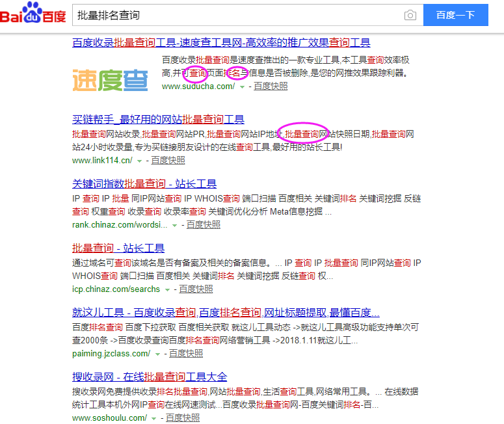This screenshot has height=424, width=504.
Task: Expand dropdown arrow next to rank.chinaz.com URL
Action: coord(174,225)
